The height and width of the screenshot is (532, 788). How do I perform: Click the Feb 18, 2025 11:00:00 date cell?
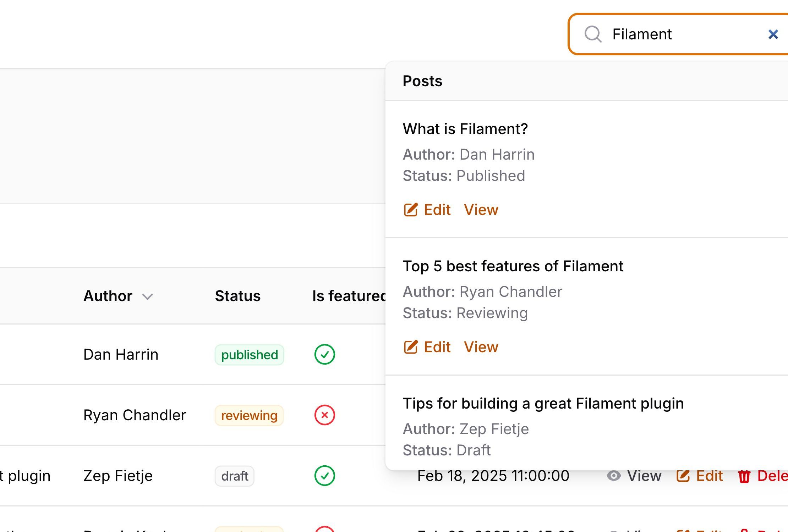pyautogui.click(x=493, y=476)
